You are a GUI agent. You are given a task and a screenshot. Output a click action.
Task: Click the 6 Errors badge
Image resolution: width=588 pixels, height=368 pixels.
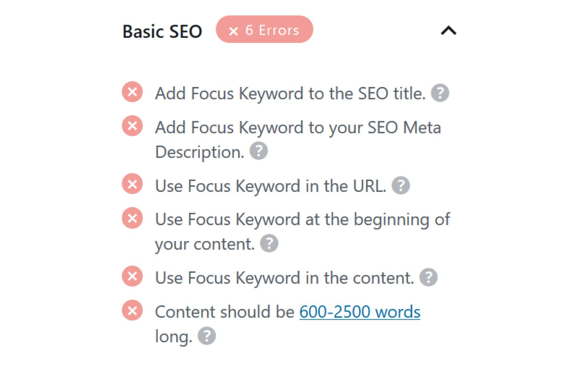[x=264, y=30]
